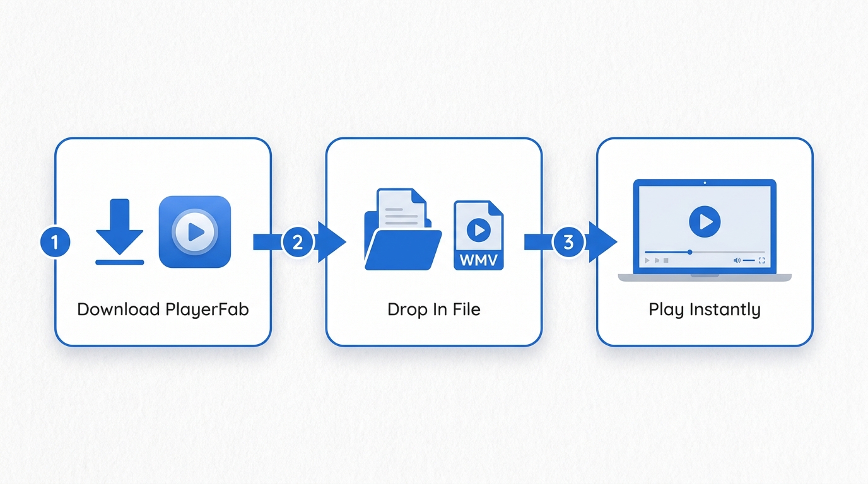Hit the large play button on laptop screen
The height and width of the screenshot is (484, 868).
click(705, 221)
